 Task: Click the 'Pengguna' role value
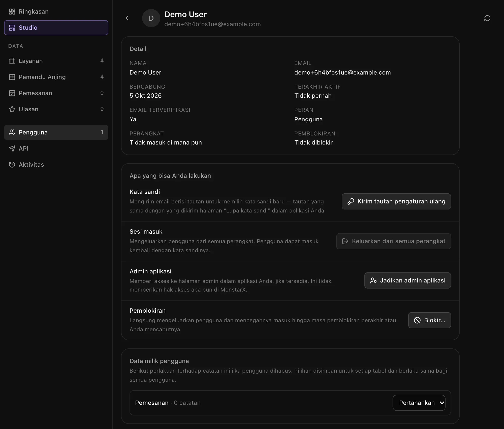[x=308, y=119]
